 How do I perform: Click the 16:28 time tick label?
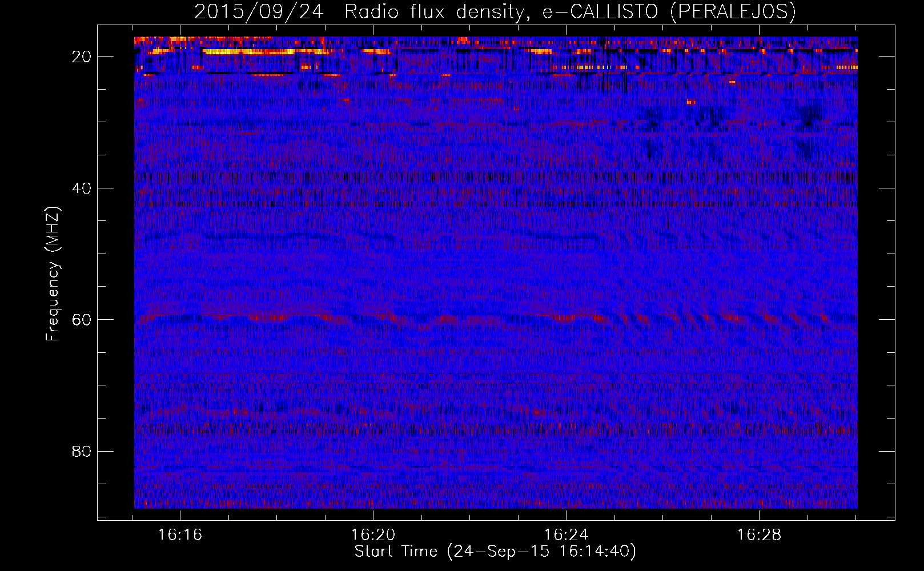(x=759, y=535)
